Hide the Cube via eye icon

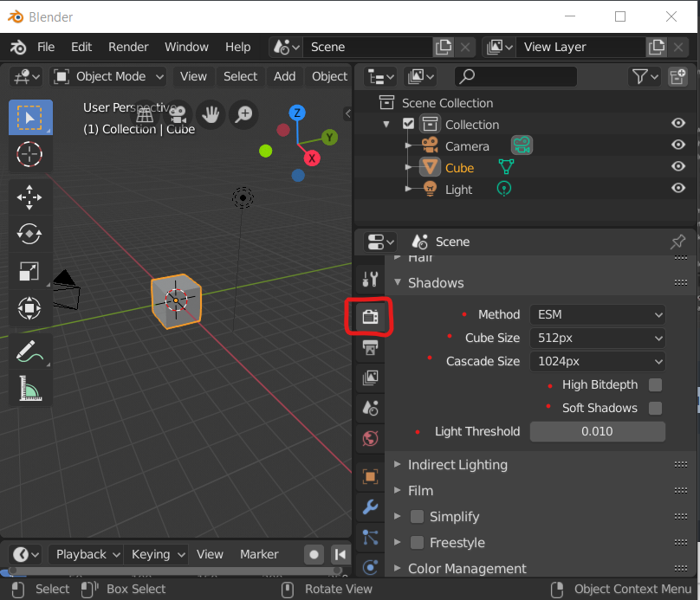point(678,166)
